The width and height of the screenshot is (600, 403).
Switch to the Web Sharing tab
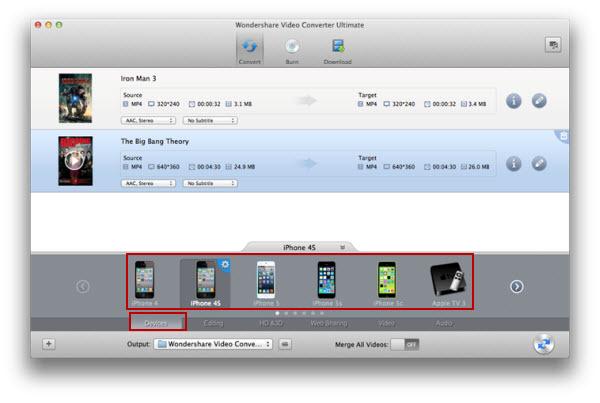point(329,323)
